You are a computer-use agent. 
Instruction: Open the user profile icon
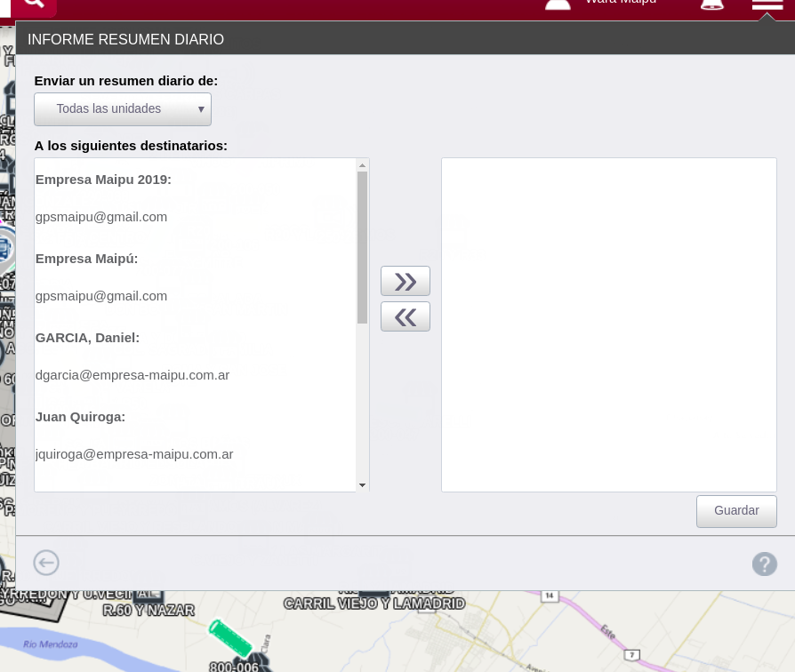pos(558,4)
